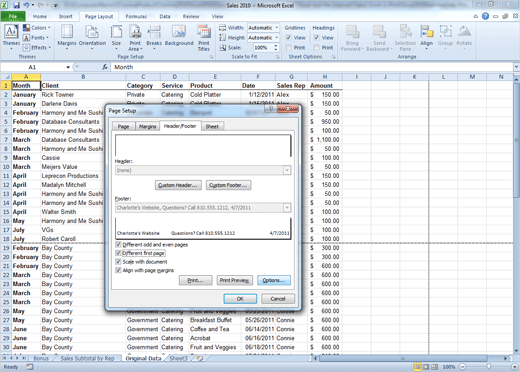Open the page Size icon
Image resolution: width=520 pixels, height=372 pixels.
tap(116, 37)
